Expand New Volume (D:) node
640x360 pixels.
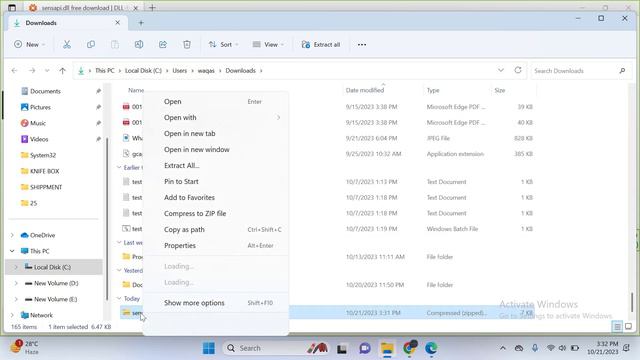click(x=16, y=283)
